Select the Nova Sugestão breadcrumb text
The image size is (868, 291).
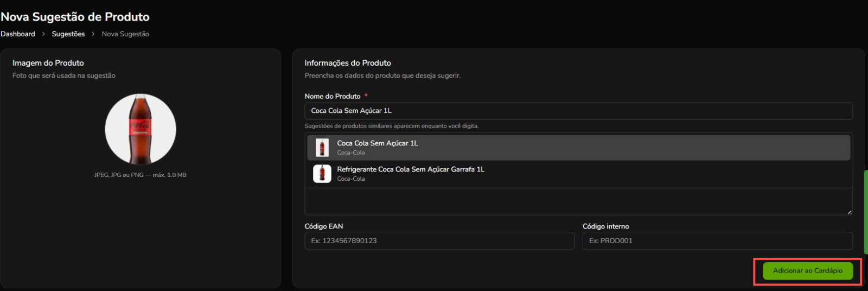(125, 34)
